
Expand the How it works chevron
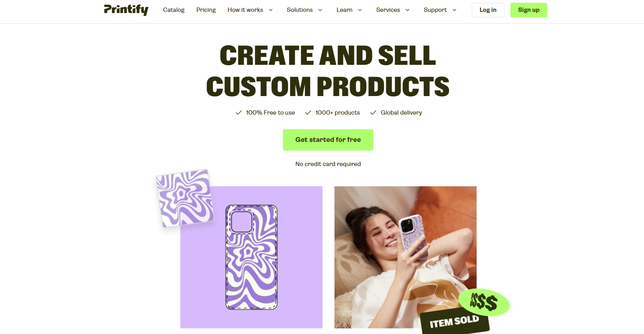coord(271,10)
